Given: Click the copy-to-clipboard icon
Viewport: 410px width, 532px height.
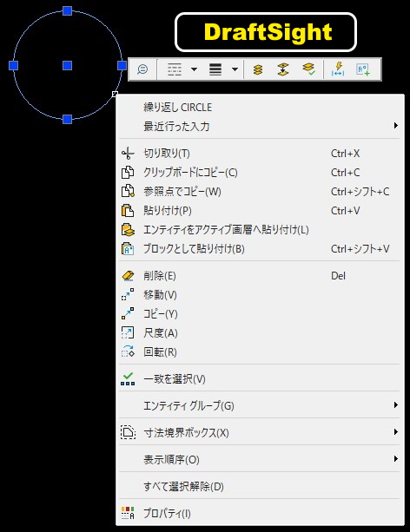Looking at the screenshot, I should [128, 173].
